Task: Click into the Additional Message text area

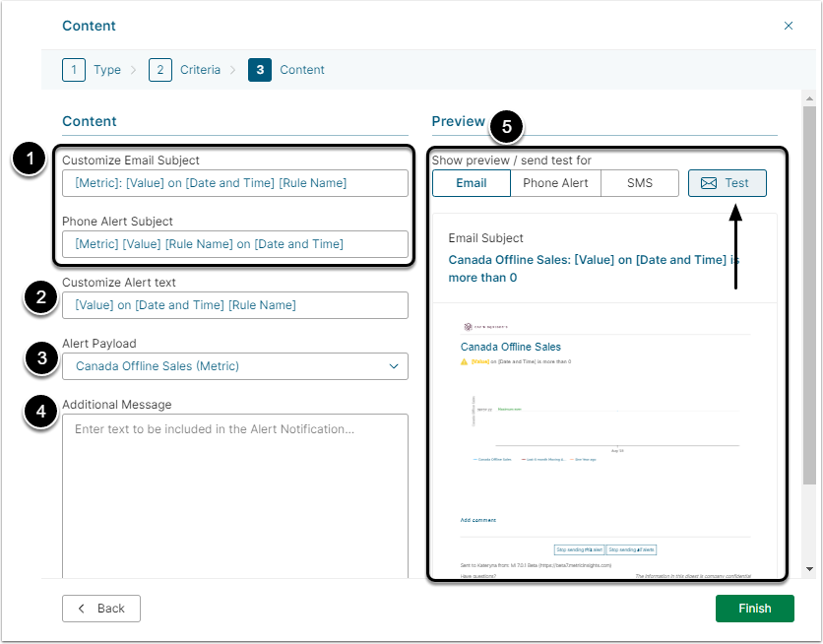Action: point(234,492)
